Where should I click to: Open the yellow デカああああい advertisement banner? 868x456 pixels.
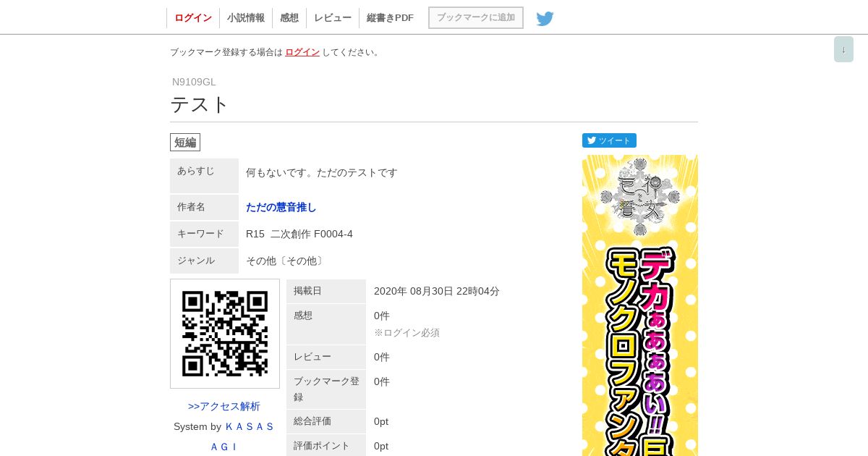click(x=640, y=305)
